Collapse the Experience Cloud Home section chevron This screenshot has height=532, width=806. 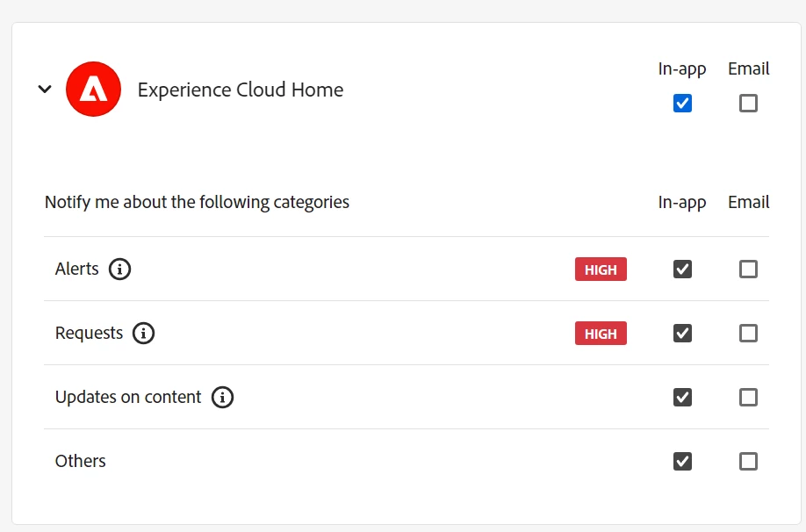tap(45, 90)
